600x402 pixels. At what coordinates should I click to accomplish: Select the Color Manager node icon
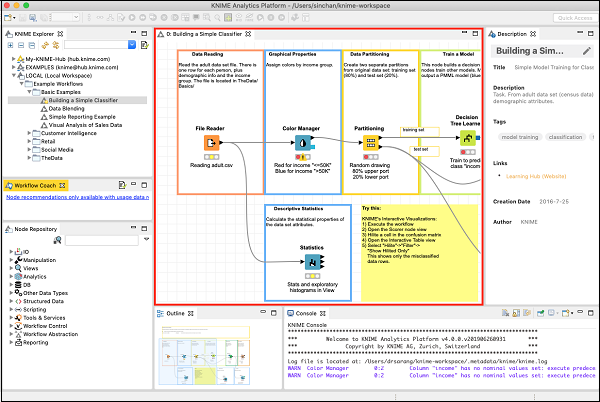tap(301, 143)
